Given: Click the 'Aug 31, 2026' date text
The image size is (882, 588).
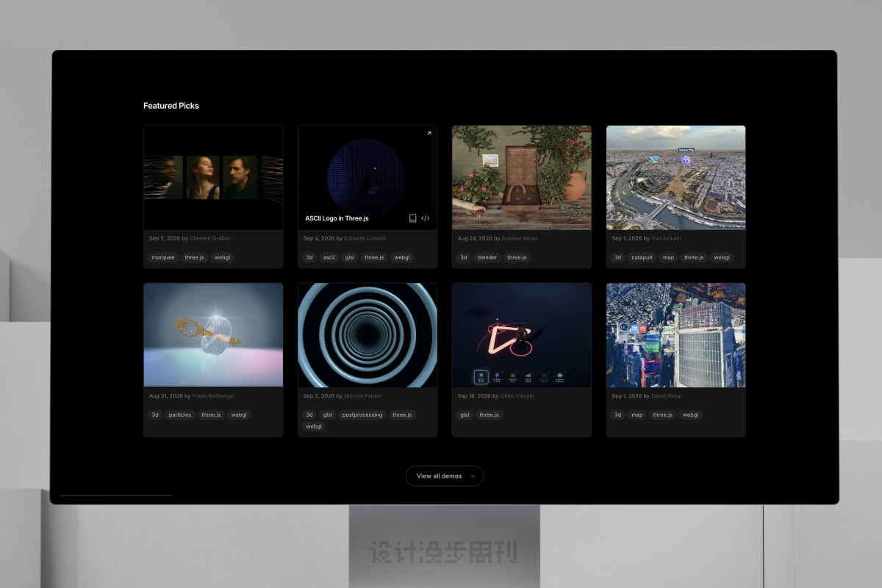Looking at the screenshot, I should tap(166, 395).
